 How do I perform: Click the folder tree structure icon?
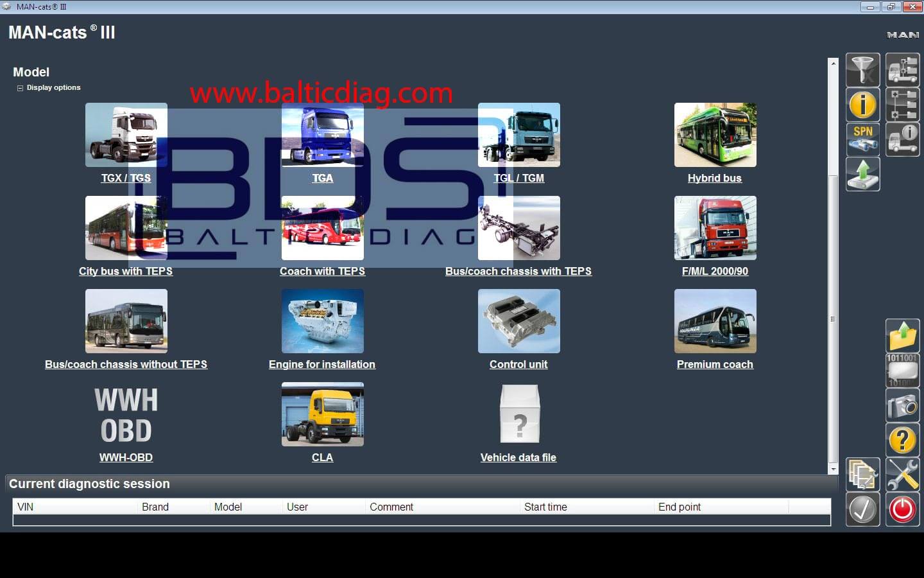(903, 105)
